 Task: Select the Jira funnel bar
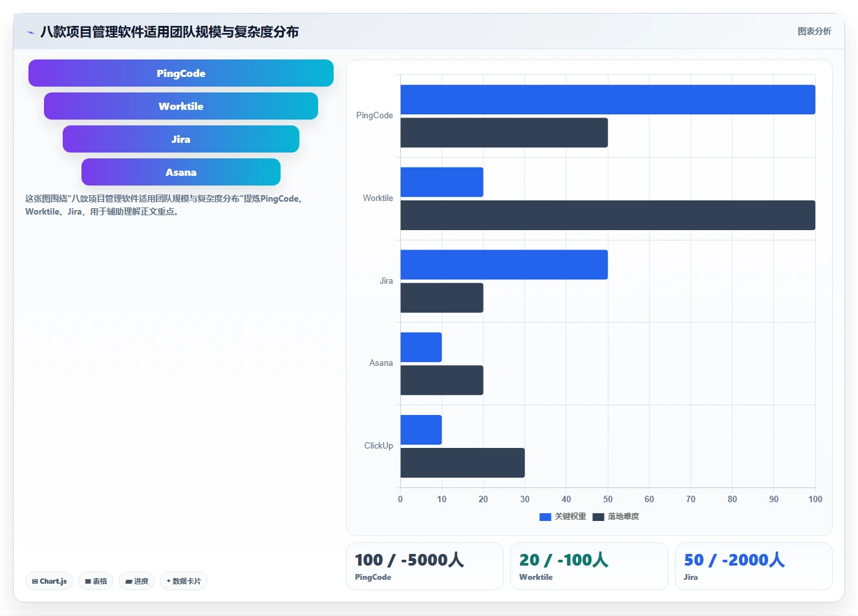181,139
